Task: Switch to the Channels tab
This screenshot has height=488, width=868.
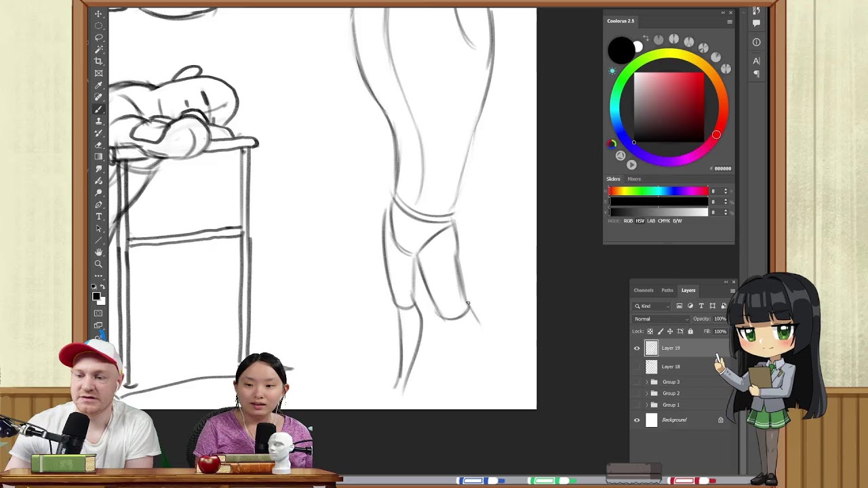Action: pyautogui.click(x=644, y=290)
